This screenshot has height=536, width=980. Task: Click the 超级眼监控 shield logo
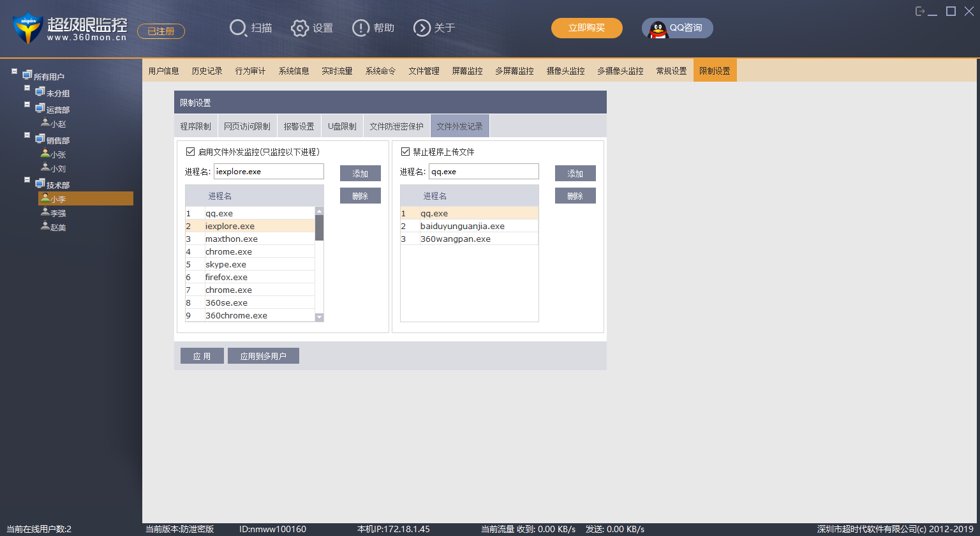point(27,28)
